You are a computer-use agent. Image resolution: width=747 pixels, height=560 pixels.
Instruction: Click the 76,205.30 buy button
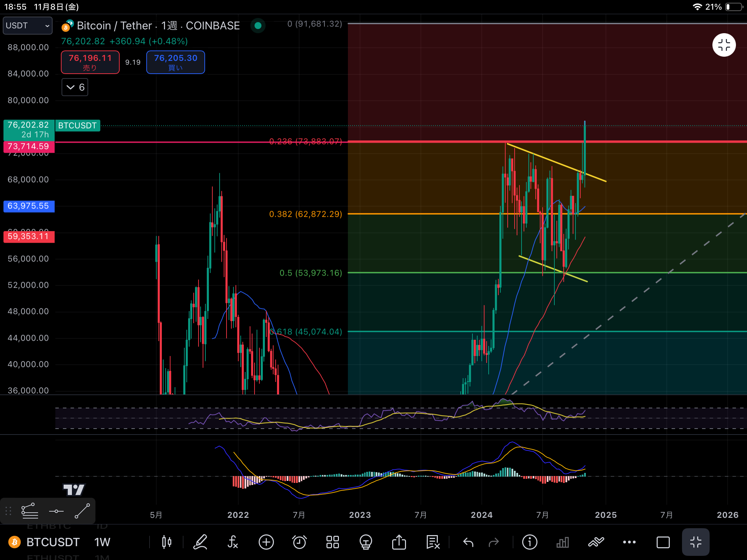(176, 62)
